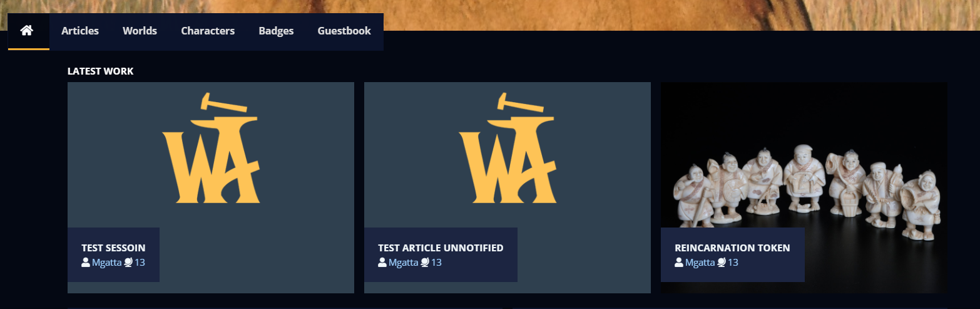Click the globe icon under Test Sessoin
Screen dimensions: 980x309
[128, 263]
